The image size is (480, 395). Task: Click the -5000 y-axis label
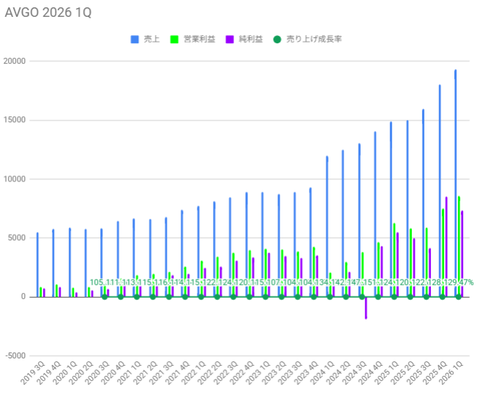(x=15, y=356)
